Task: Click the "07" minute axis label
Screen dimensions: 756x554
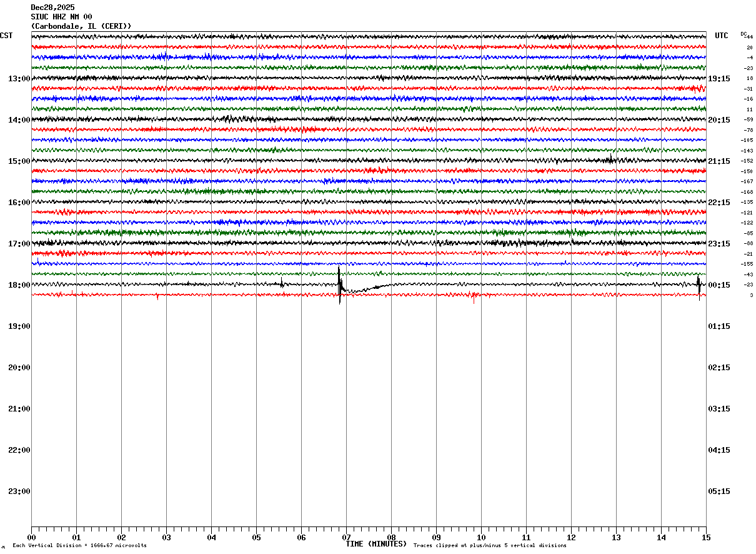Action: 346,538
